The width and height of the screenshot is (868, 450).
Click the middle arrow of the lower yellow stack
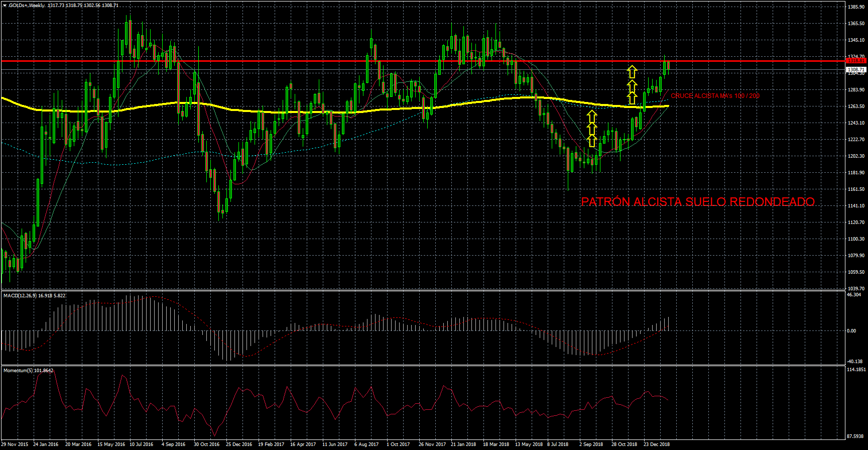592,129
